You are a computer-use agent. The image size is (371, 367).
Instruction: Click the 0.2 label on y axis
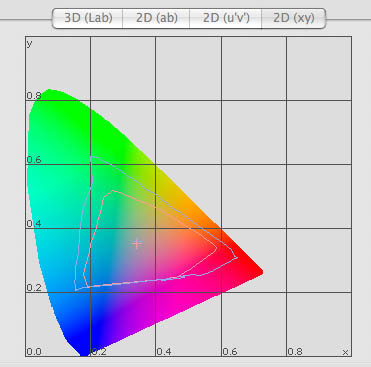34,288
